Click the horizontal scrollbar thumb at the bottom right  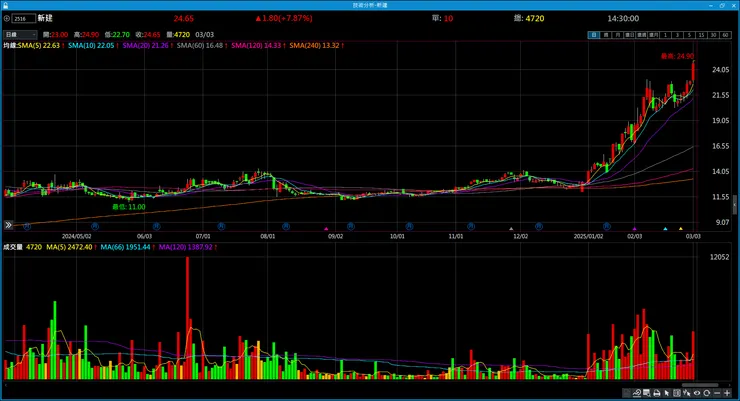tap(700, 385)
